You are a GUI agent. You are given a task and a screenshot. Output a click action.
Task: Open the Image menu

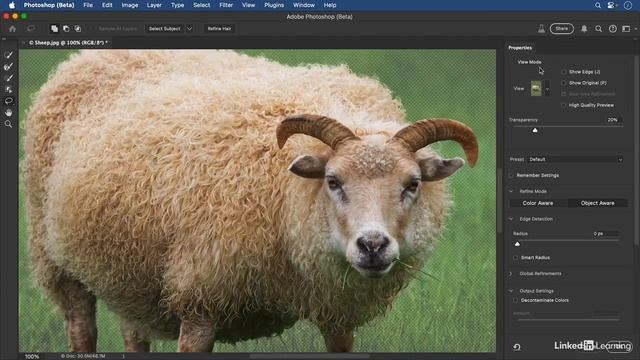[x=129, y=5]
